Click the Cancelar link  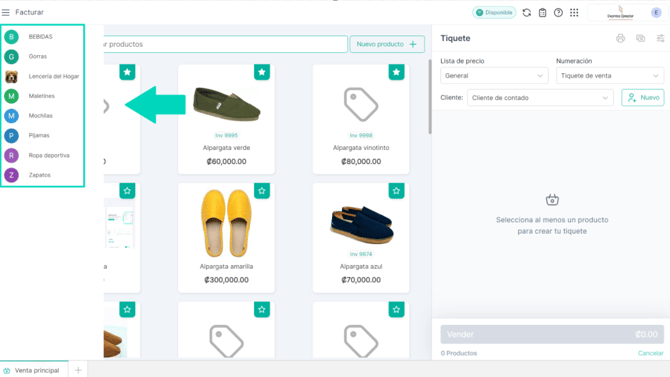650,353
